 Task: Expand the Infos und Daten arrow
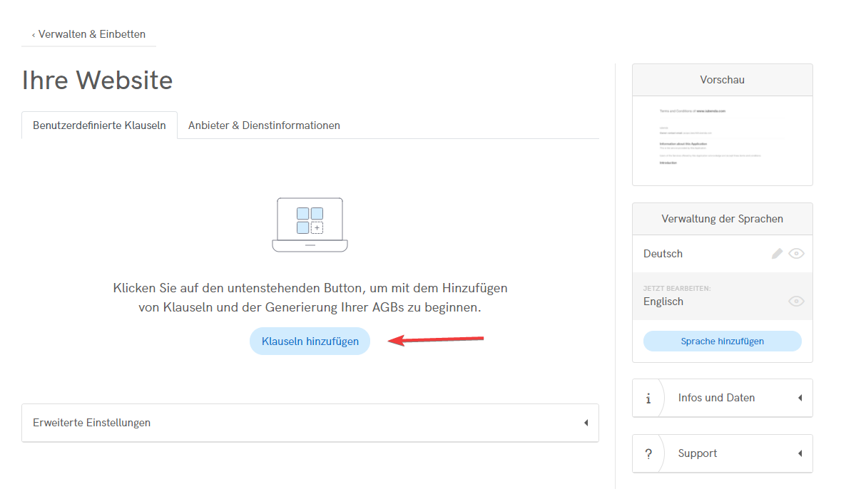click(x=800, y=398)
